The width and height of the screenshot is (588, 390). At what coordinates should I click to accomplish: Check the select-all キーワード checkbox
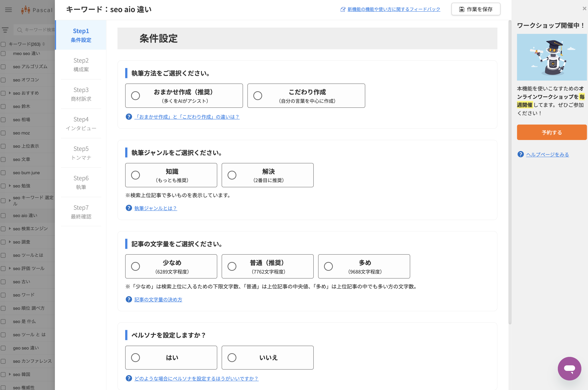[x=3, y=44]
